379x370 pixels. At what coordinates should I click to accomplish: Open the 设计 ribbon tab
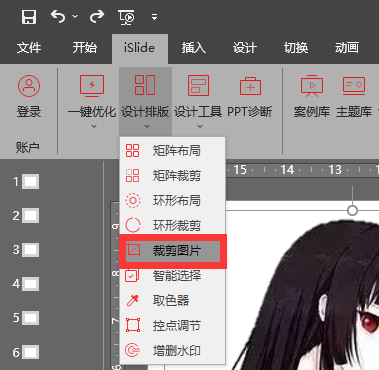245,48
